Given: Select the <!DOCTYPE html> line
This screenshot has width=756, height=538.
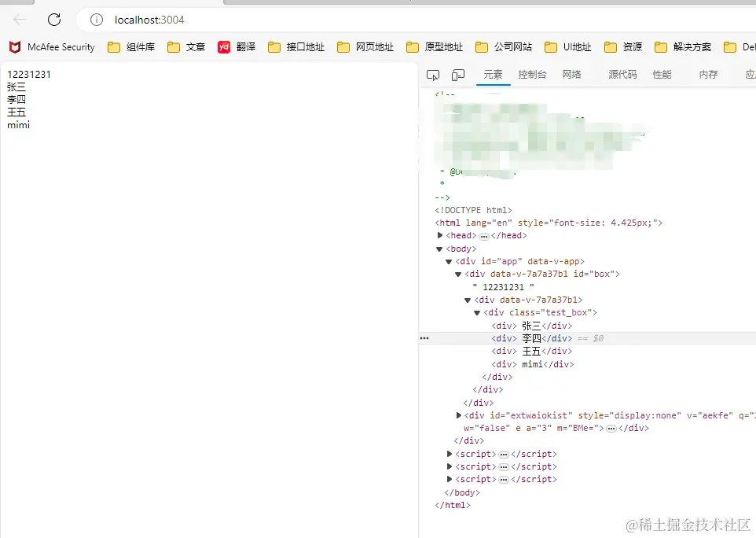Looking at the screenshot, I should coord(473,210).
